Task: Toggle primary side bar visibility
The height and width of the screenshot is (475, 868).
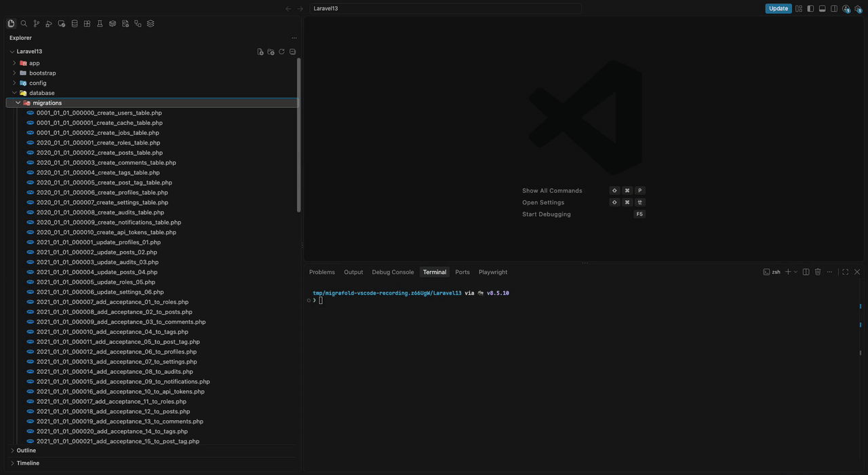Action: [x=810, y=9]
